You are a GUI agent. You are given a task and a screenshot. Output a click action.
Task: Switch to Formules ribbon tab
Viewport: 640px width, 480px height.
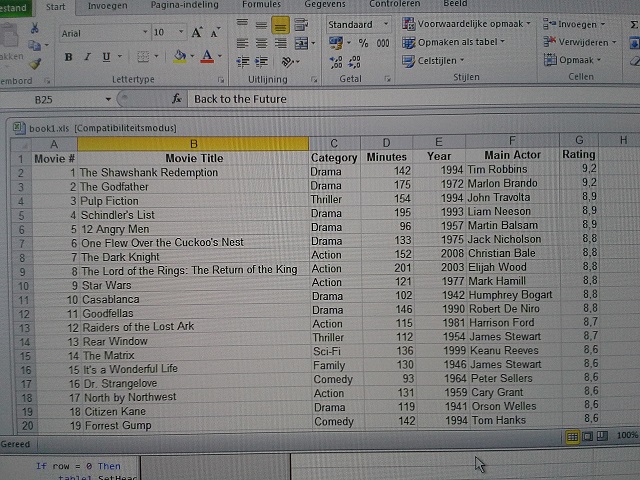[x=261, y=4]
